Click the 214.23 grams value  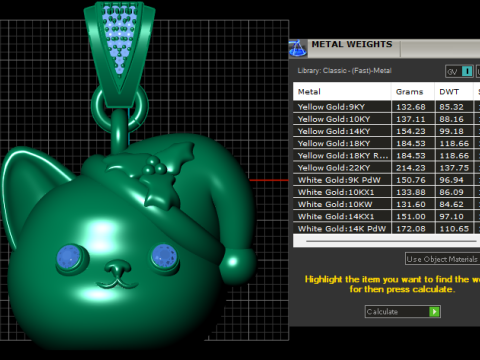pos(411,168)
